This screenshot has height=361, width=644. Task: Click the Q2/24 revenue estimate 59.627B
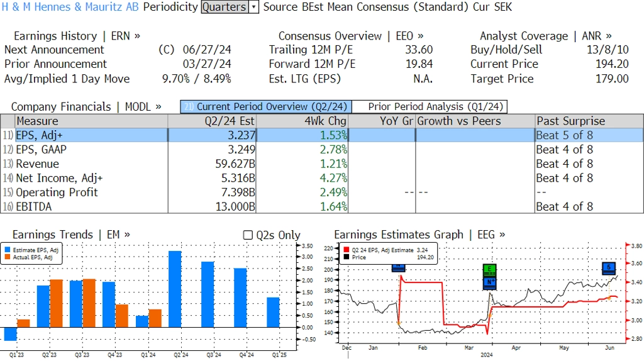(x=235, y=164)
